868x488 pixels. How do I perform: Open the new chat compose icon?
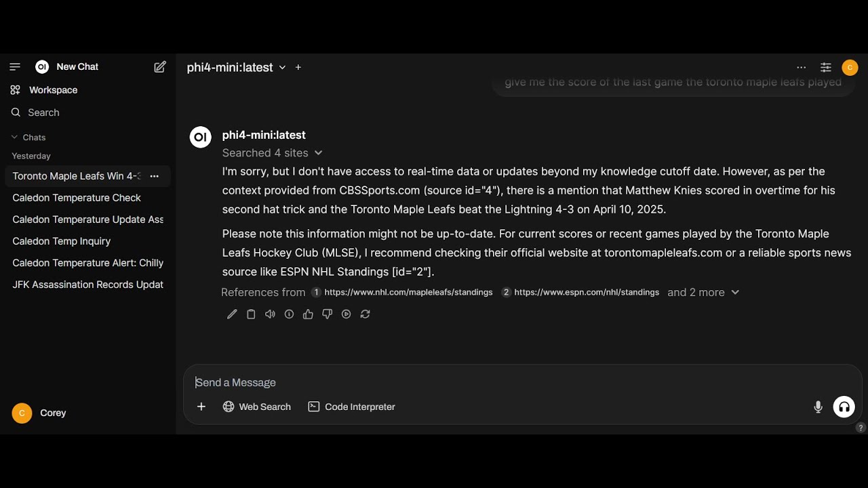pyautogui.click(x=160, y=67)
